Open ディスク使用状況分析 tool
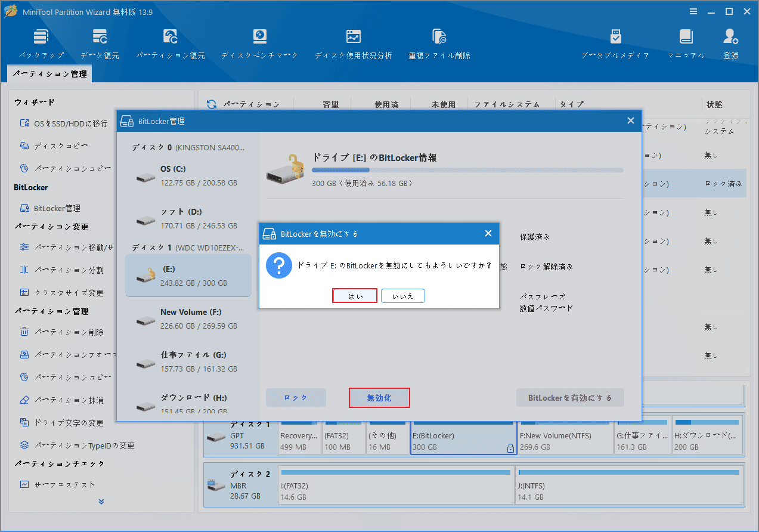This screenshot has width=759, height=532. tap(354, 44)
